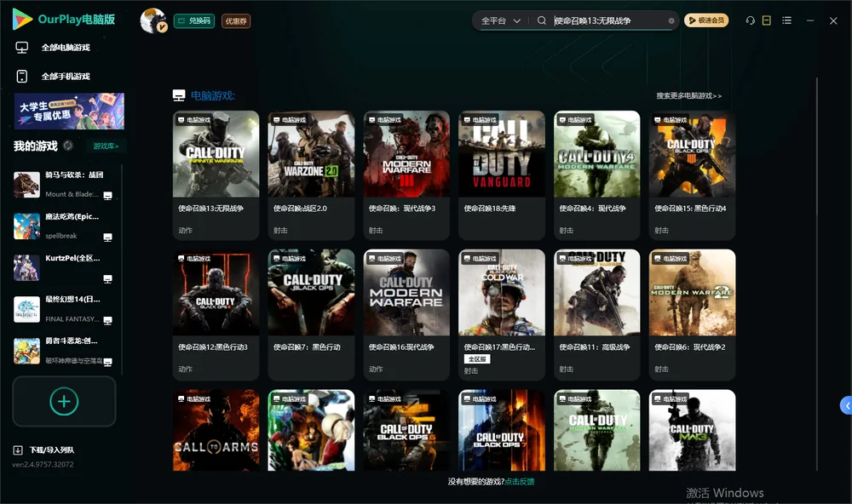Click the OurPlay logo icon
The image size is (852, 504).
click(x=22, y=19)
